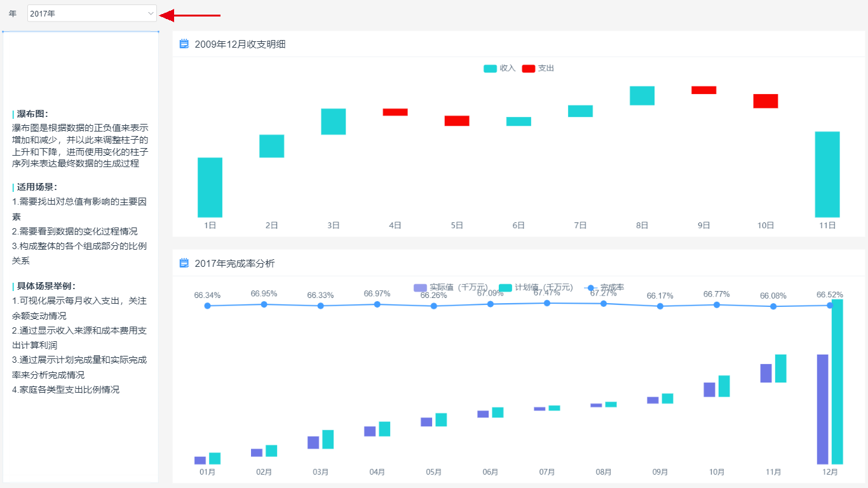Click the 适用场景 heading in left panel
The image size is (868, 488).
pyautogui.click(x=37, y=187)
